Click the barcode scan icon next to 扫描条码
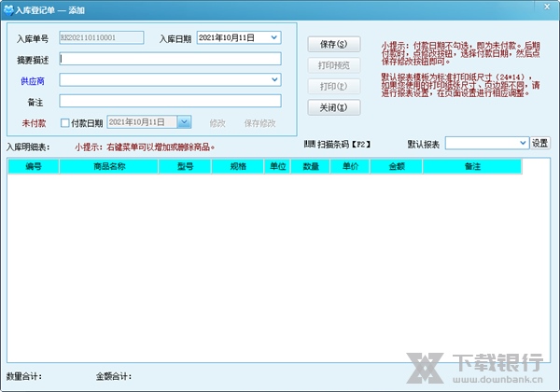The width and height of the screenshot is (560, 392). click(x=309, y=144)
